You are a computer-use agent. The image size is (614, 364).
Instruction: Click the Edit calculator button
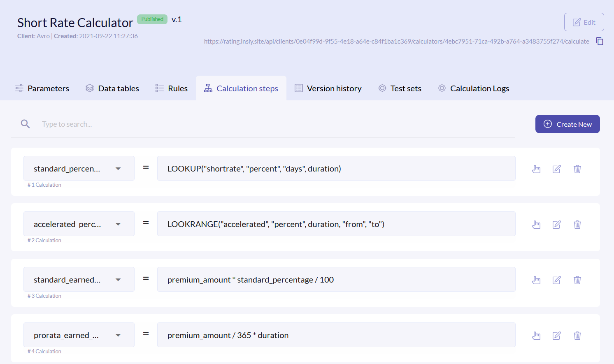click(x=584, y=22)
